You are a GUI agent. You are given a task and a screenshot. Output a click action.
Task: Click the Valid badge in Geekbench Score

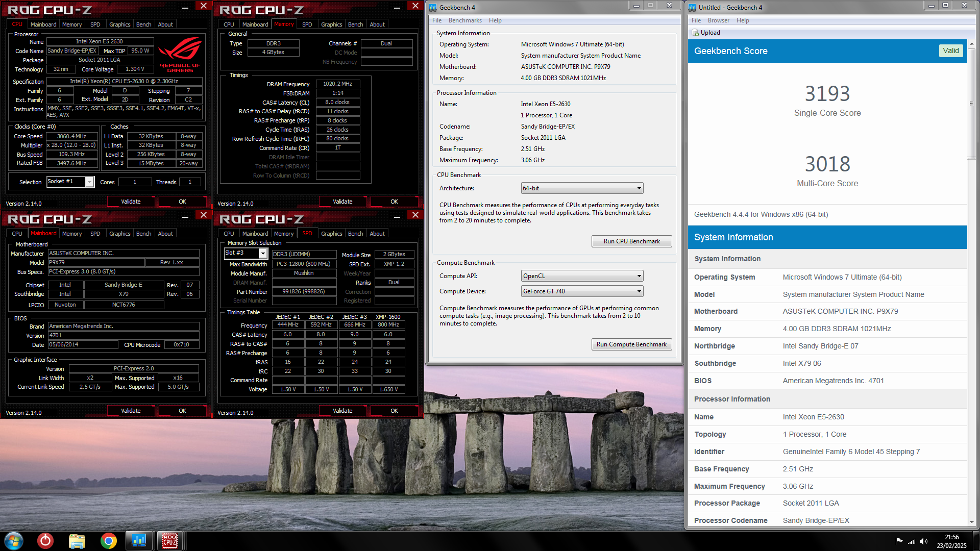pyautogui.click(x=950, y=51)
